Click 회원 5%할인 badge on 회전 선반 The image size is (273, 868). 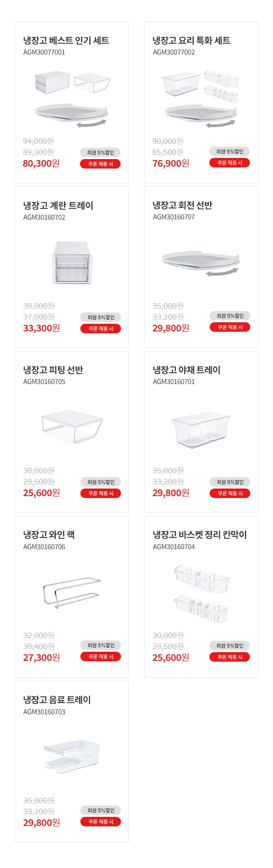click(230, 316)
